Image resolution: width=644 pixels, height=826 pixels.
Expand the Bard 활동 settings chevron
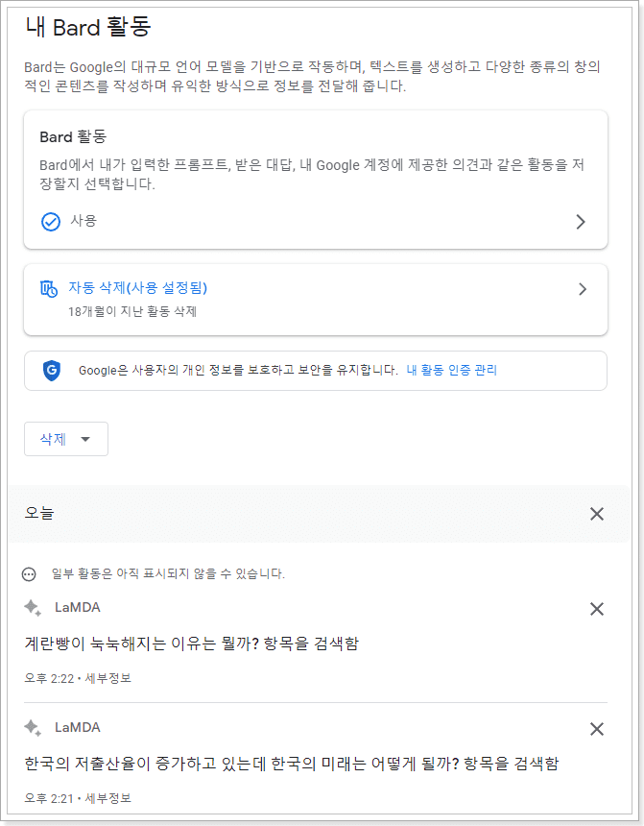tap(580, 220)
